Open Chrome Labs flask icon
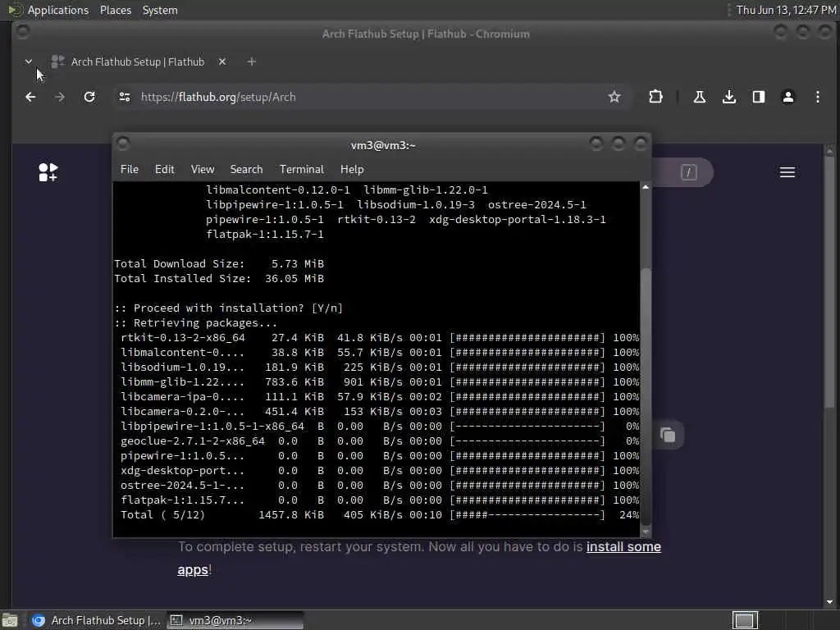Viewport: 840px width, 630px height. [699, 97]
